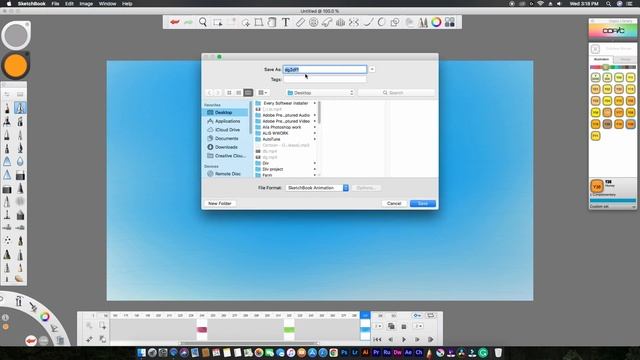Click the delete keyframe trash icon
Screen dimensions: 640x360
click(x=404, y=327)
